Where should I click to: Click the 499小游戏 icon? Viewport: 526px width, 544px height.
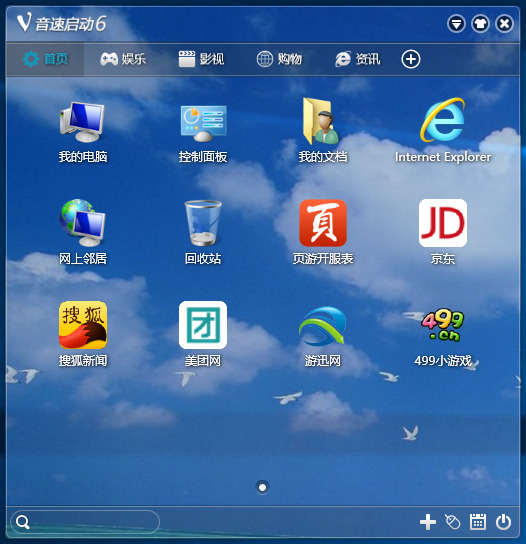(x=443, y=325)
